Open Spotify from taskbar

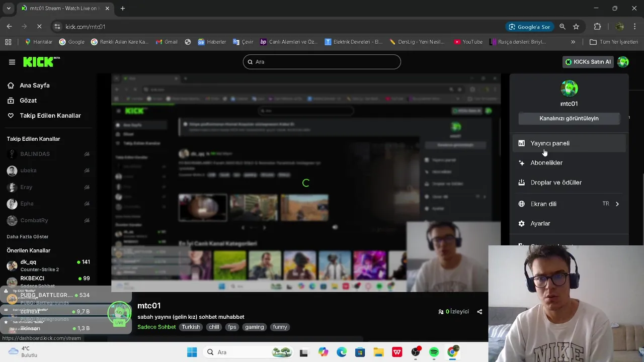click(x=434, y=352)
